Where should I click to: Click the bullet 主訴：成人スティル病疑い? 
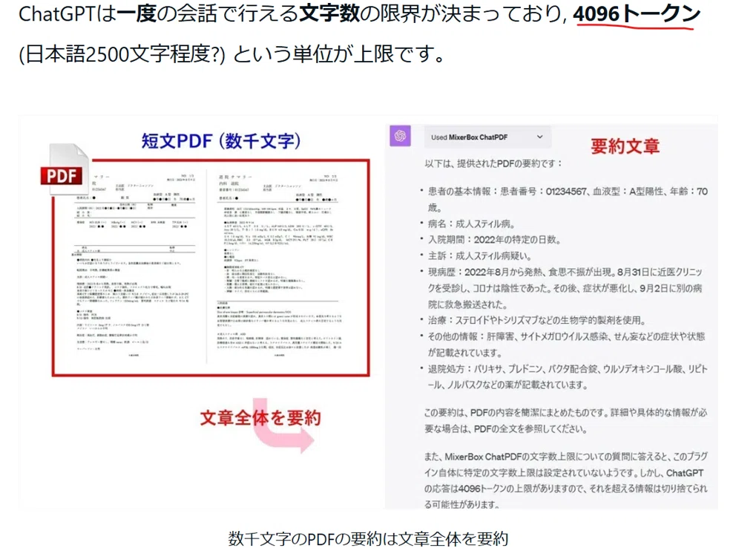pyautogui.click(x=476, y=255)
